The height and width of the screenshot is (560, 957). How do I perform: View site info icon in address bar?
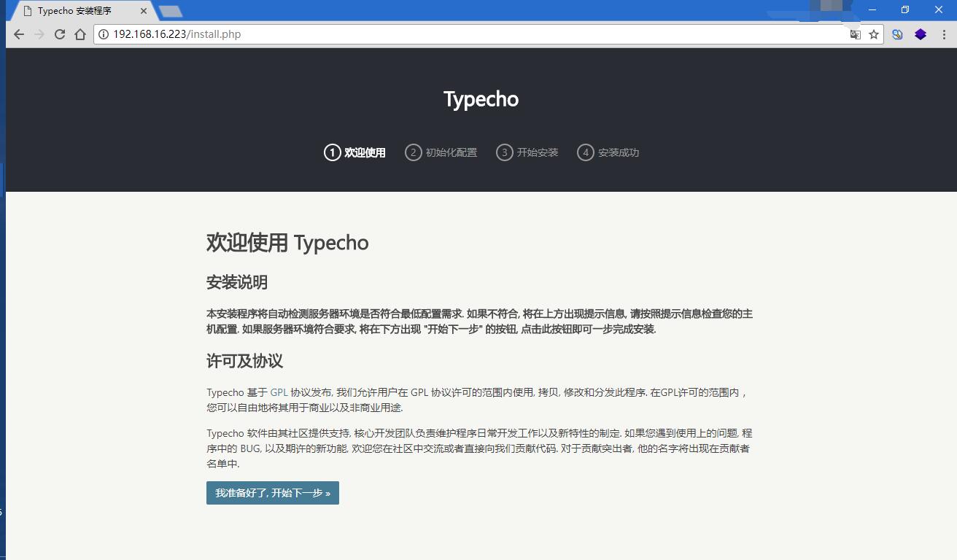pos(104,34)
